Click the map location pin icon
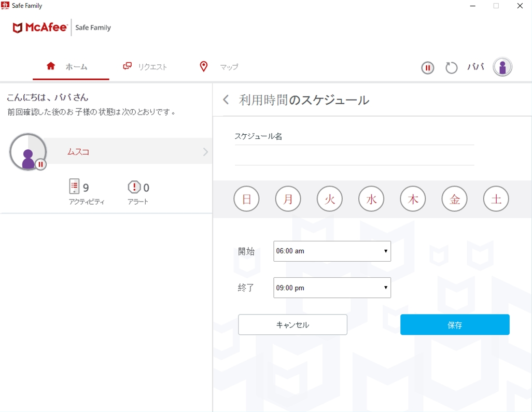The height and width of the screenshot is (412, 532). click(x=204, y=66)
